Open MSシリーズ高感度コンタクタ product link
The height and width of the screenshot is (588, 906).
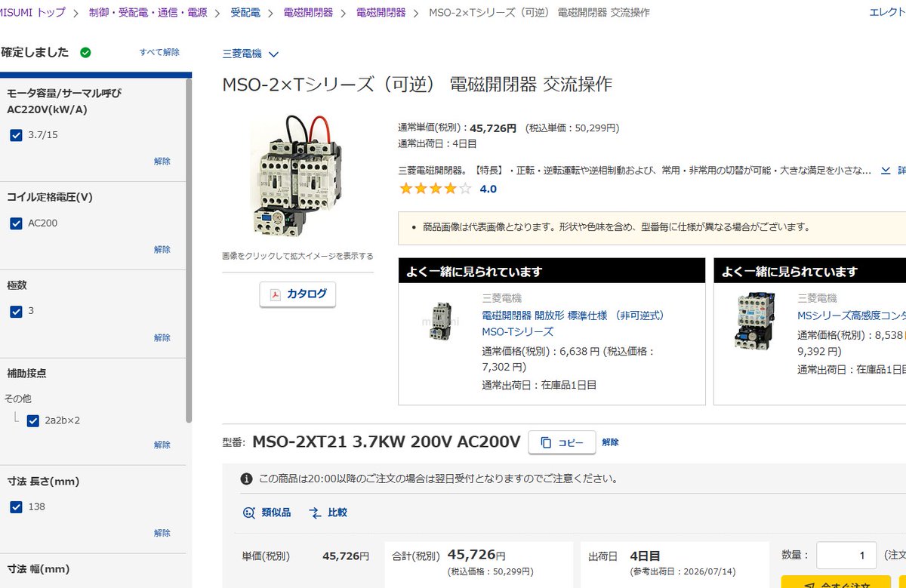pyautogui.click(x=851, y=316)
